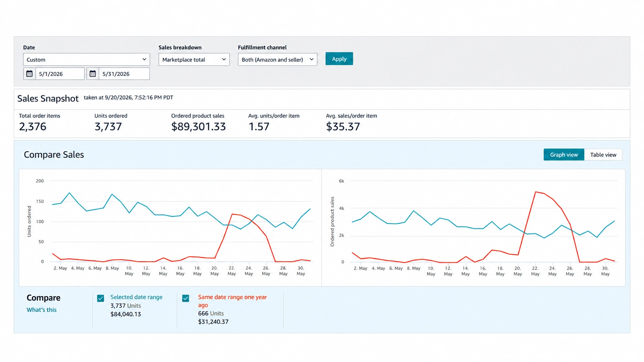The width and height of the screenshot is (644, 362).
Task: Click the Selected date range label
Action: 136,297
